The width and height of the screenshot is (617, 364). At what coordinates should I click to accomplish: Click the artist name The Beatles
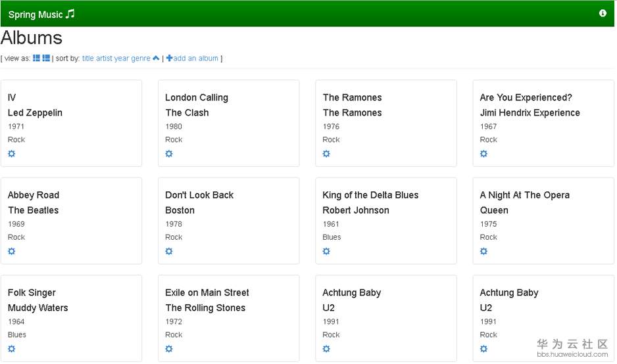[x=33, y=210]
